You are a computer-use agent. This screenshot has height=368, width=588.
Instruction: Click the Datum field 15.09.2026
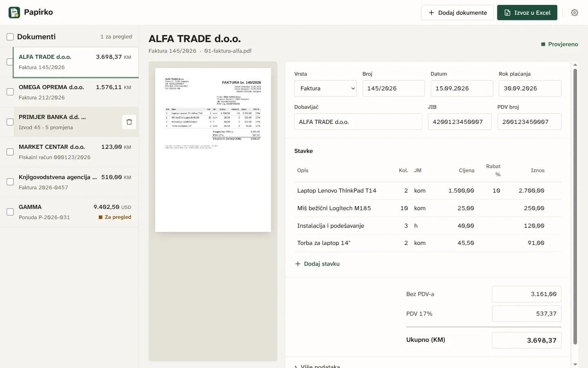point(462,88)
